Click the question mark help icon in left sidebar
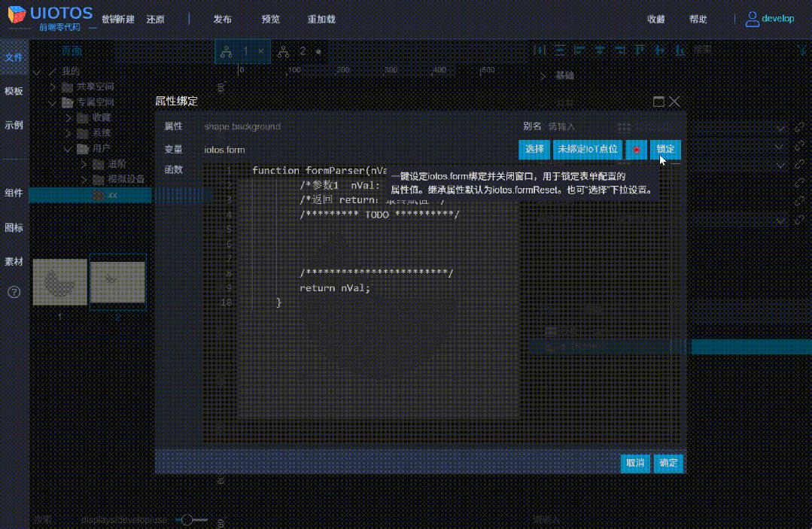 pos(14,293)
